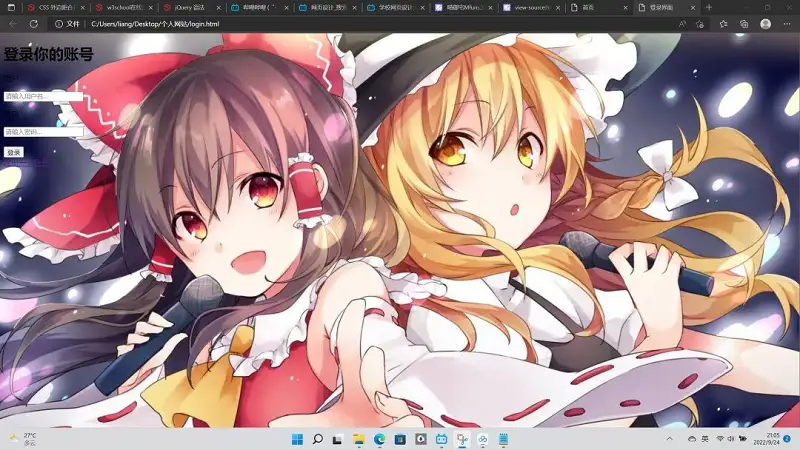This screenshot has width=800, height=450.
Task: Open the browser profile avatar
Action: click(x=765, y=24)
